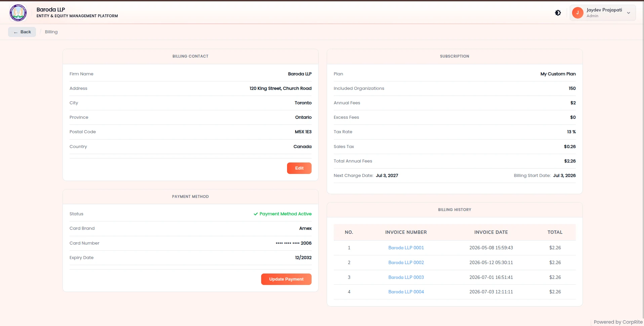Click the Annual Fees label

(347, 103)
